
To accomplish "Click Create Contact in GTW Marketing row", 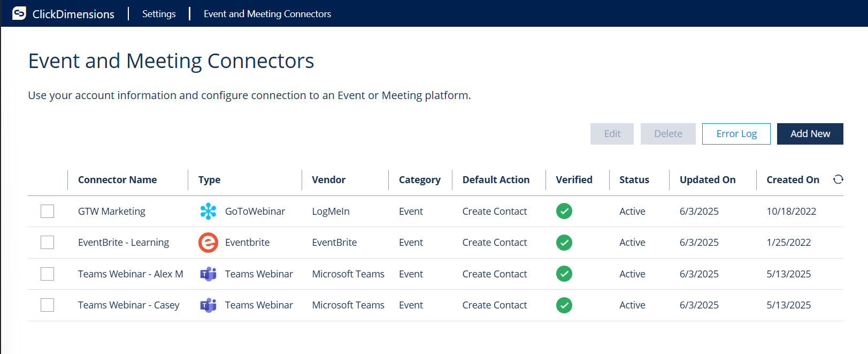I will [495, 212].
